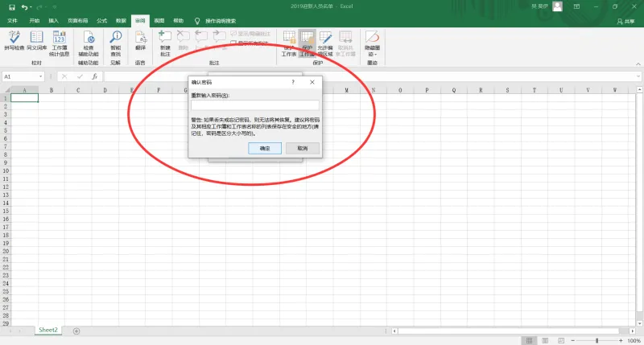The image size is (644, 345).
Task: Switch to the 公式 (Formulas) tab
Action: (102, 21)
